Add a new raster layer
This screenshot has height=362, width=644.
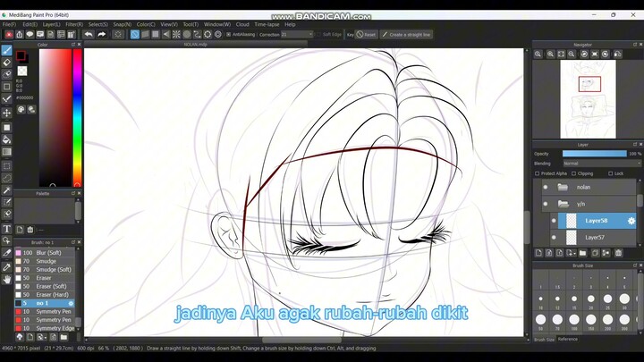pyautogui.click(x=538, y=253)
